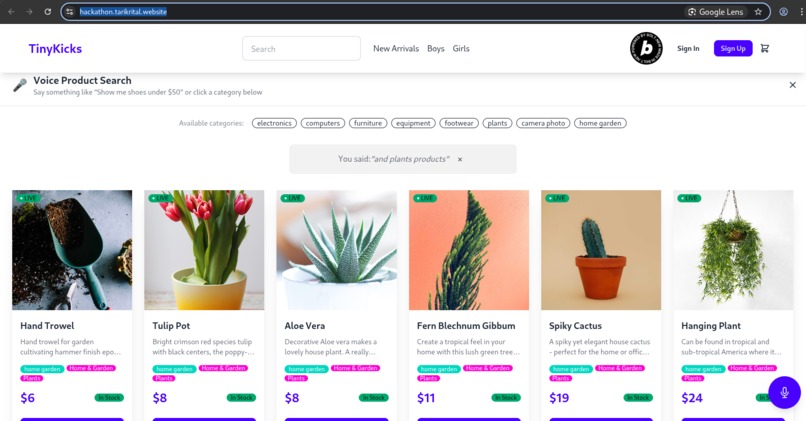Open the Hanging Plant product image
Image resolution: width=806 pixels, height=421 pixels.
[733, 250]
